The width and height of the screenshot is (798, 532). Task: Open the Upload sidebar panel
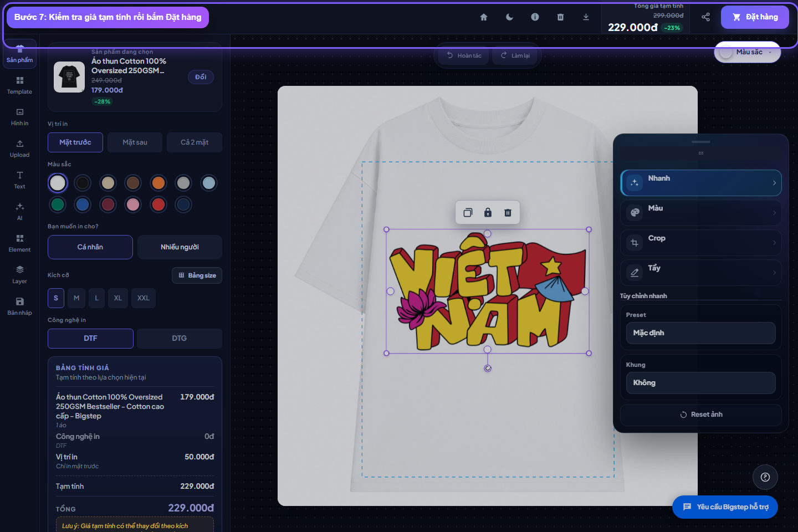point(20,149)
